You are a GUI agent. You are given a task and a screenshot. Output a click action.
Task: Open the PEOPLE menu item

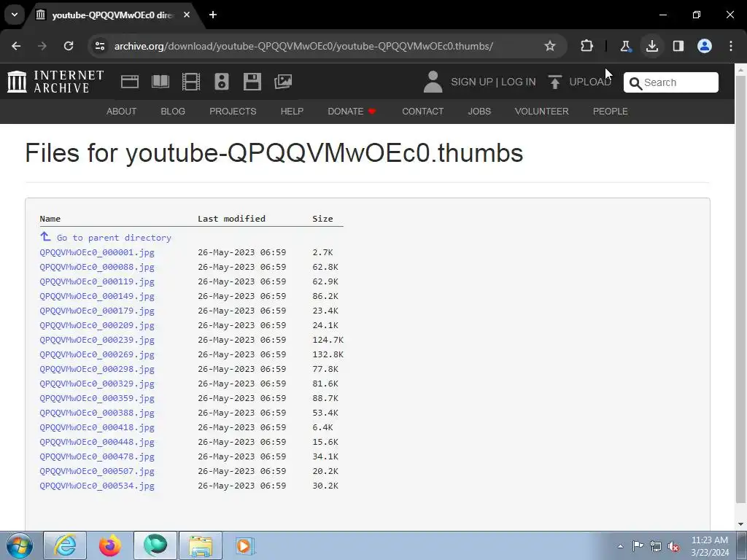(611, 112)
